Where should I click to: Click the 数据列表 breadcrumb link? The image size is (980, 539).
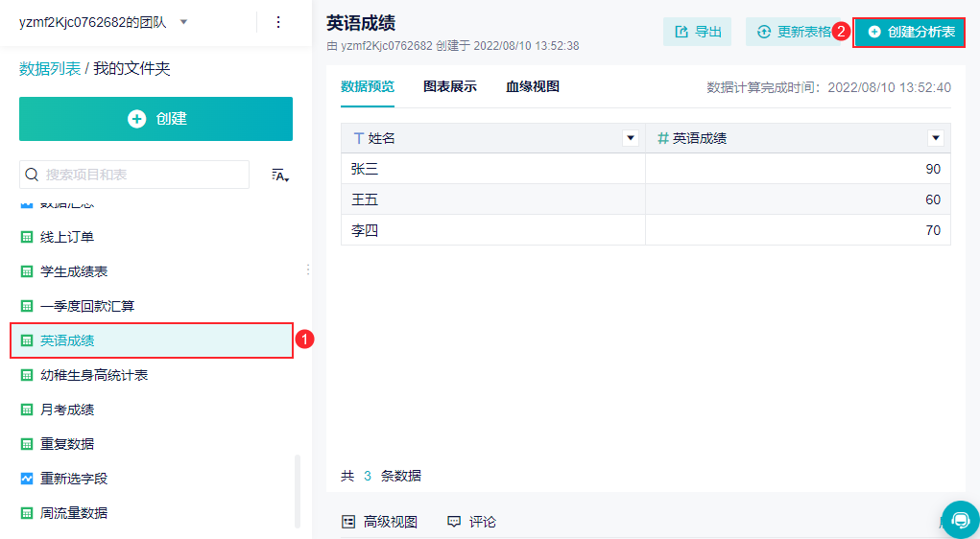[50, 69]
